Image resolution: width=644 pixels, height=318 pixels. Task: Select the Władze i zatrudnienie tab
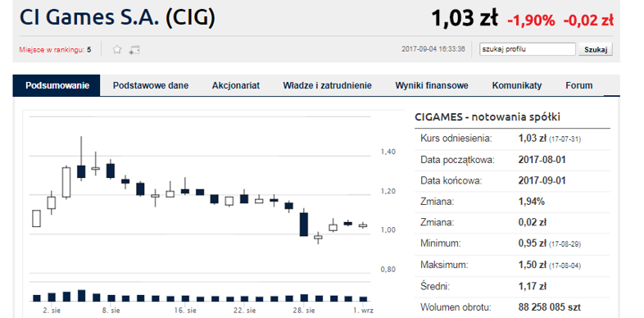tap(328, 85)
